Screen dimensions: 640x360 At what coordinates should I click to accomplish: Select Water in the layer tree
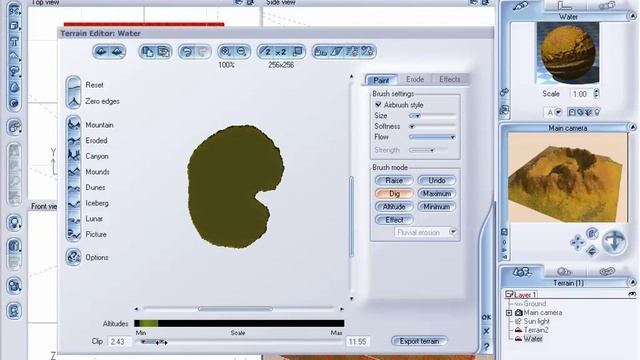[533, 339]
